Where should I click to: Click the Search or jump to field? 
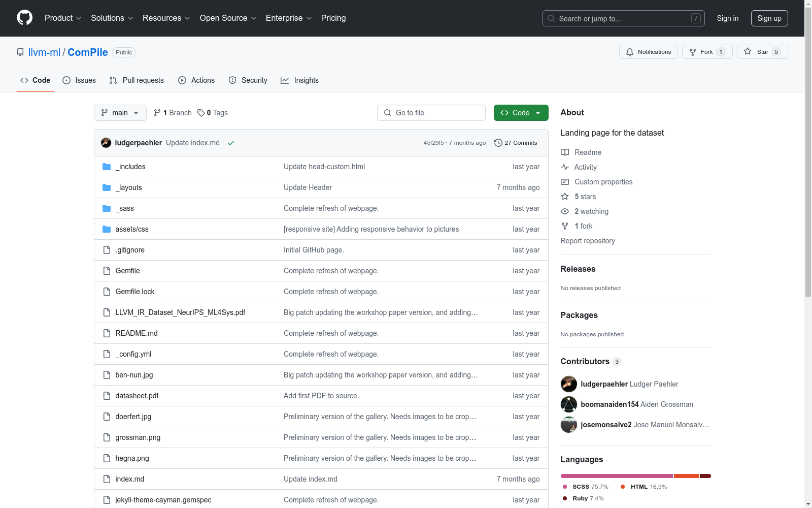point(624,18)
